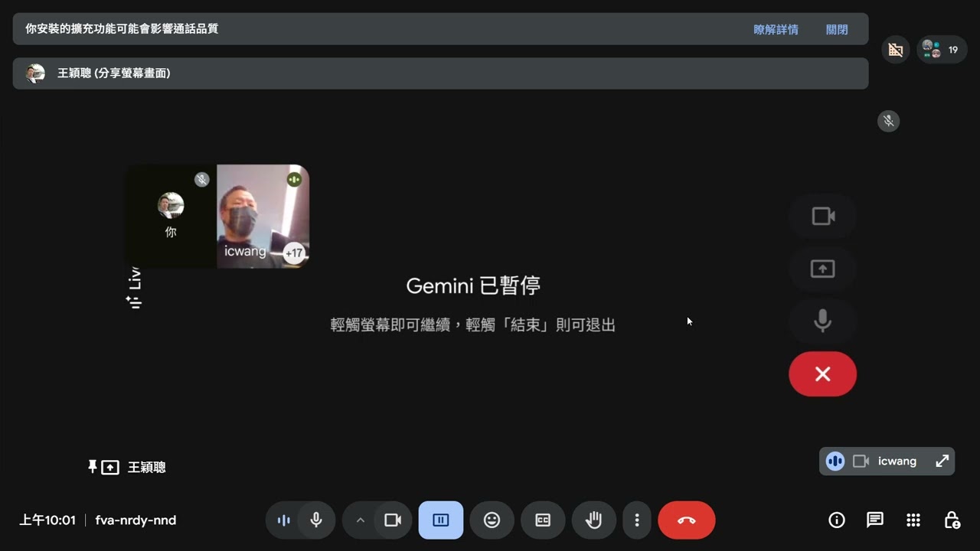Open the emoji reactions button
Viewport: 980px width, 551px height.
[x=492, y=520]
